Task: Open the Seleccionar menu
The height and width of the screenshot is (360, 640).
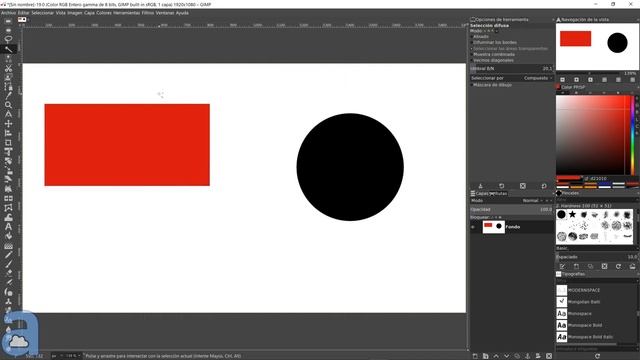Action: click(42, 13)
